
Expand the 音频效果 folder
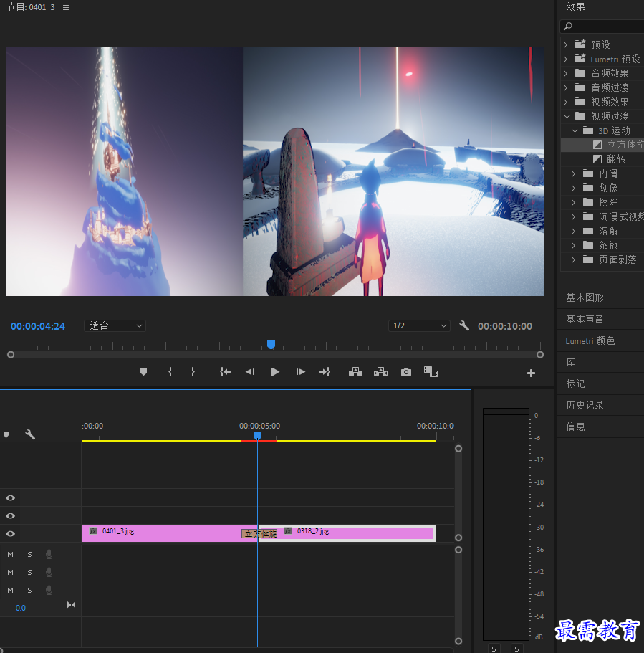point(566,73)
